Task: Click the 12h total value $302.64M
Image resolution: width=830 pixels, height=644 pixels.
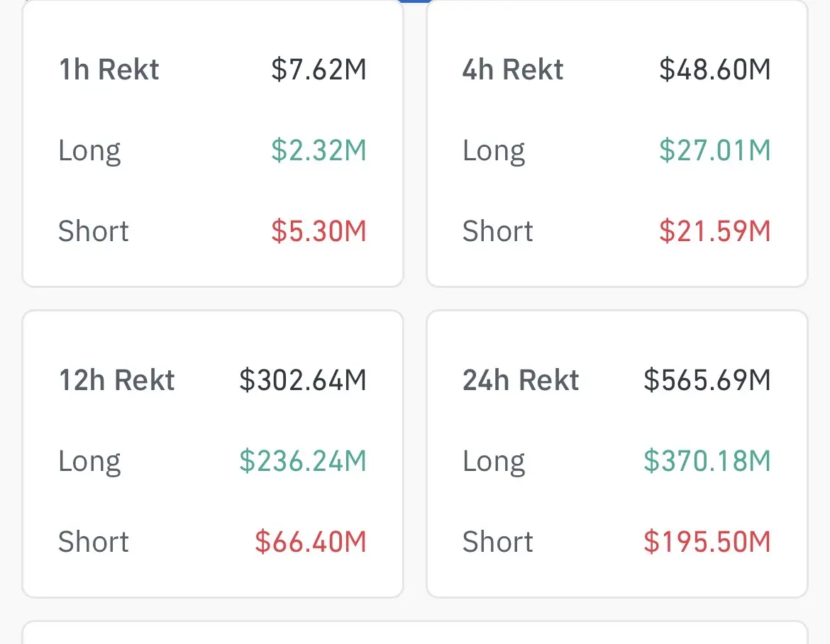Action: click(x=303, y=380)
